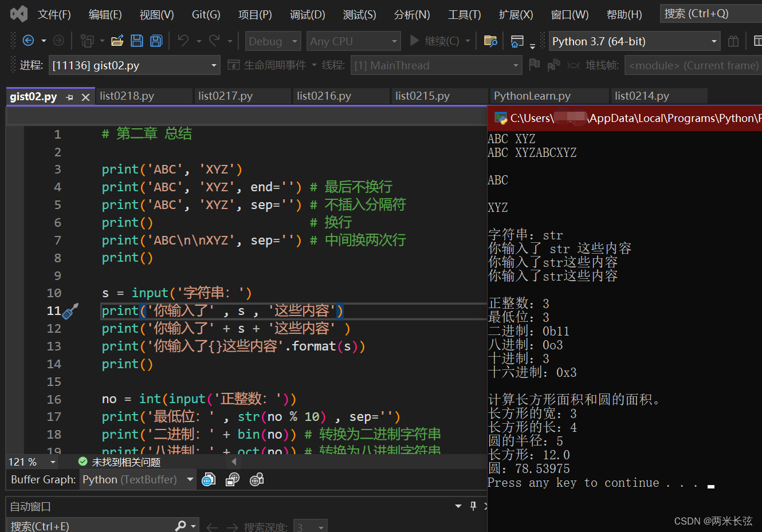Open the 扩展(X) menu
Viewport: 762px width, 532px height.
tap(516, 14)
